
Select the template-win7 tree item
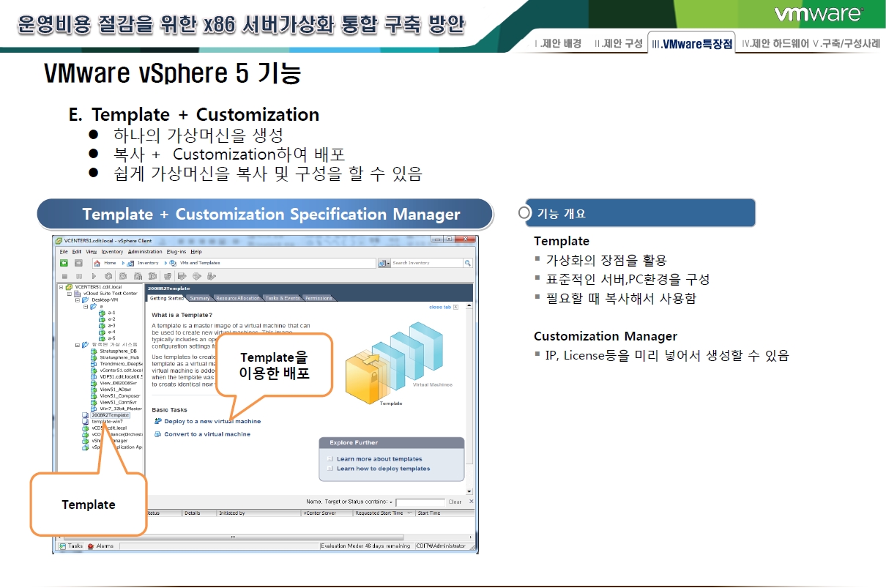(106, 422)
